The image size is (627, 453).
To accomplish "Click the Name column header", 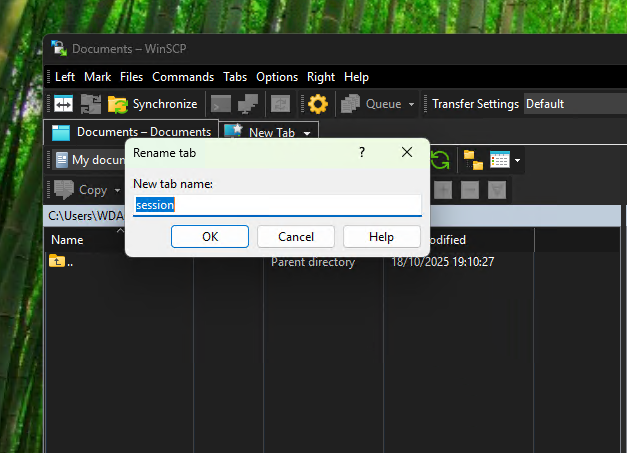I will coord(68,240).
